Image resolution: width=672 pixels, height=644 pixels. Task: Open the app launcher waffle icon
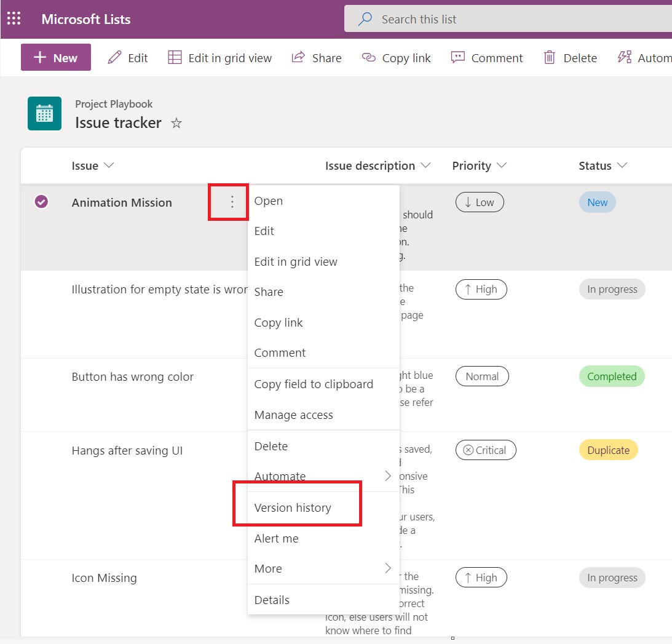[14, 18]
